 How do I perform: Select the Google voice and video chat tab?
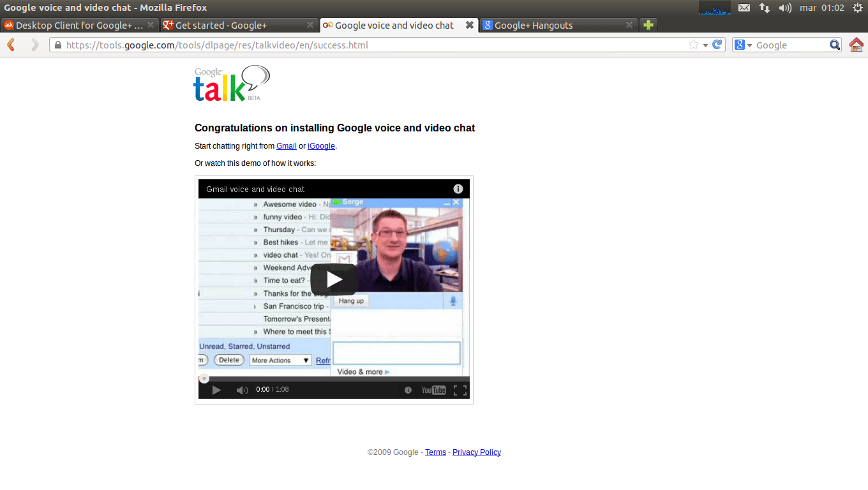pyautogui.click(x=398, y=26)
